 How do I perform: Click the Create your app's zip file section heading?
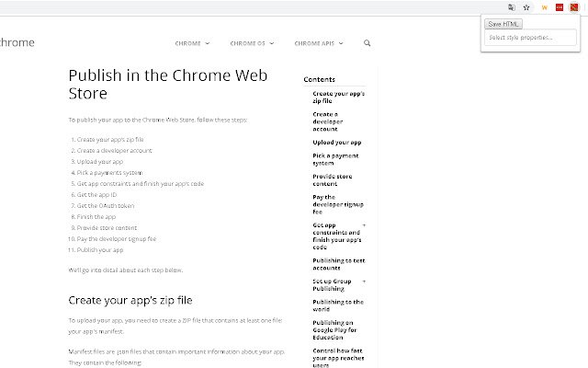pos(130,301)
